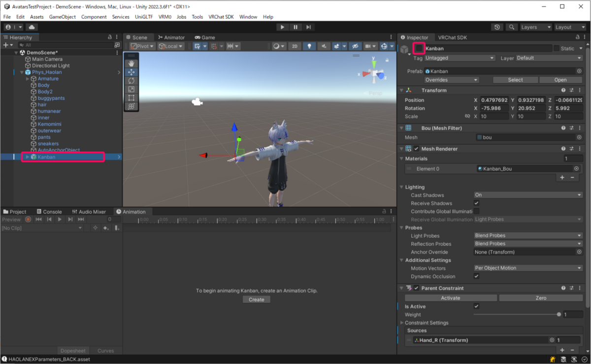Open the Layer dropdown showing Default

(549, 58)
